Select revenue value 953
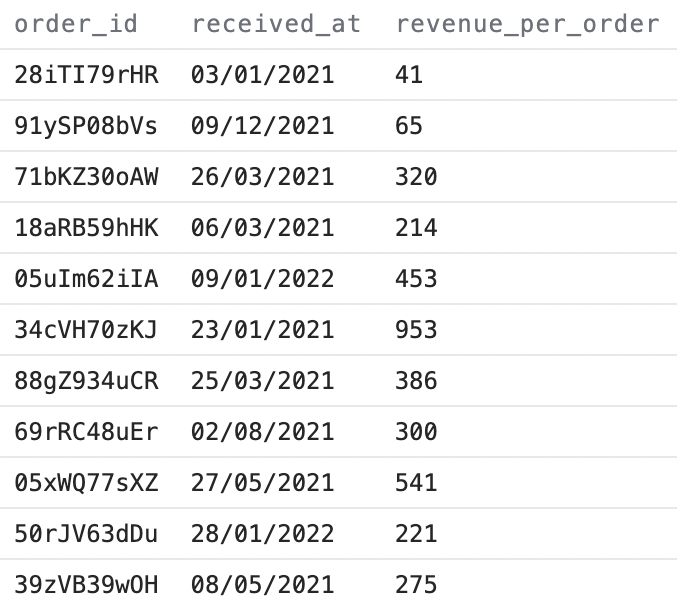The image size is (686, 608). tap(416, 330)
